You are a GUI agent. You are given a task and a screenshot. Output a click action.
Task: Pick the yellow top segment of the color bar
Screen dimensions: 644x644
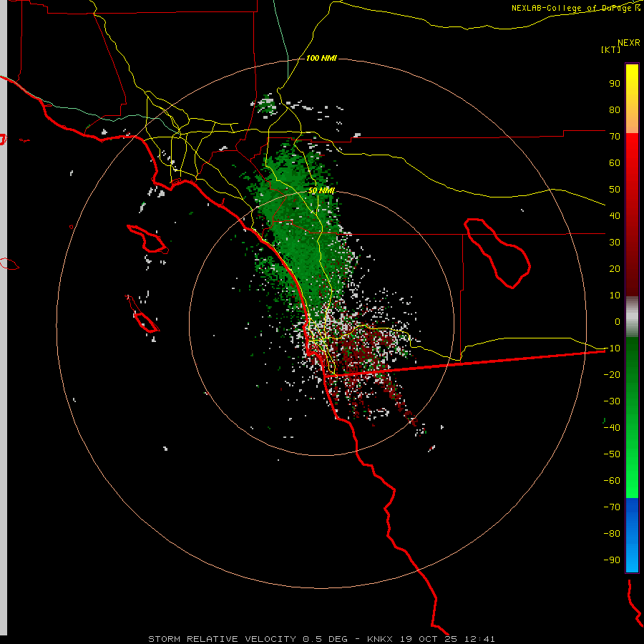632,99
